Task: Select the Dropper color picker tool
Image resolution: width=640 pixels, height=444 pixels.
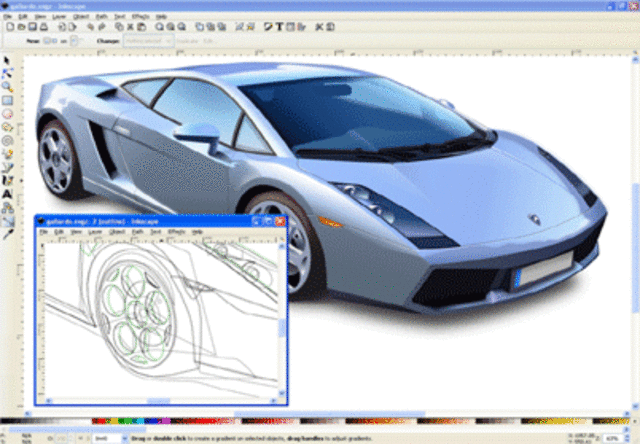Action: pos(7,234)
